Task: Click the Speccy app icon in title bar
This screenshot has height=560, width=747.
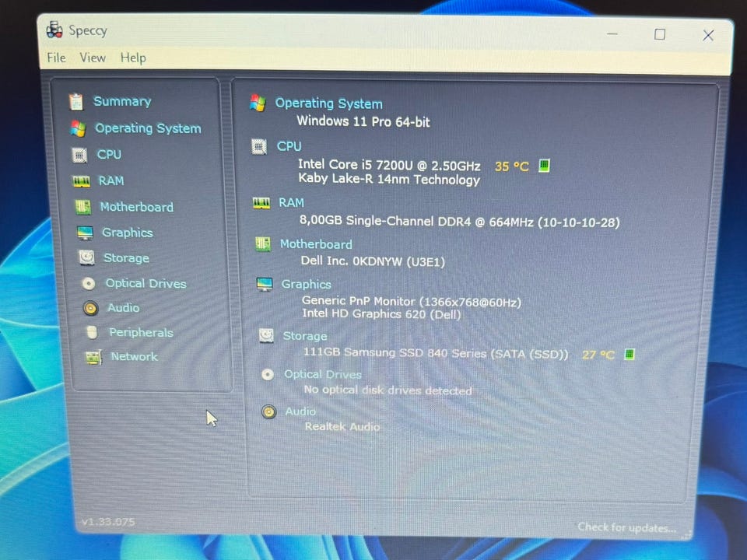Action: click(54, 30)
